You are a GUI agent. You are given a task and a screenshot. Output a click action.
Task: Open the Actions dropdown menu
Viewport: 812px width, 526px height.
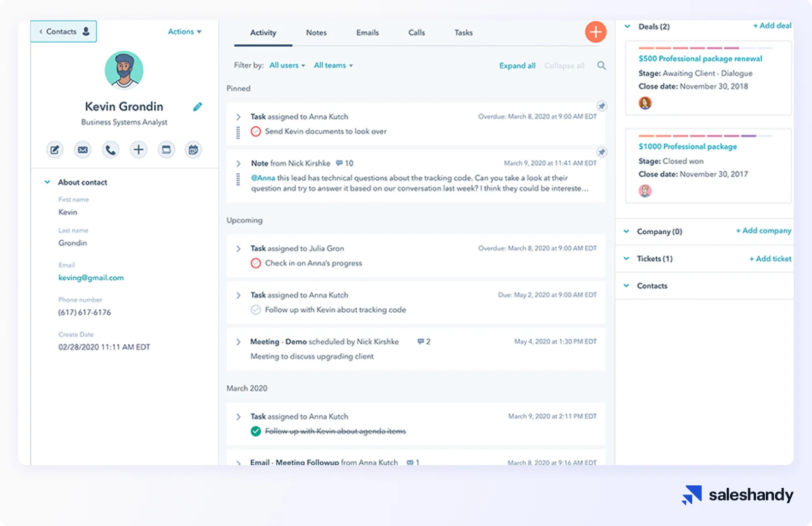[x=184, y=31]
